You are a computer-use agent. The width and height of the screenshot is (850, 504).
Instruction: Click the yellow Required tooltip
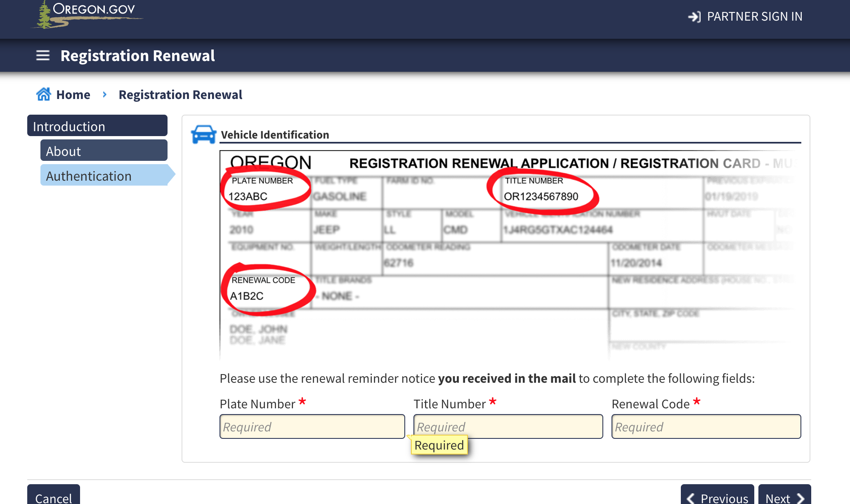(x=439, y=445)
